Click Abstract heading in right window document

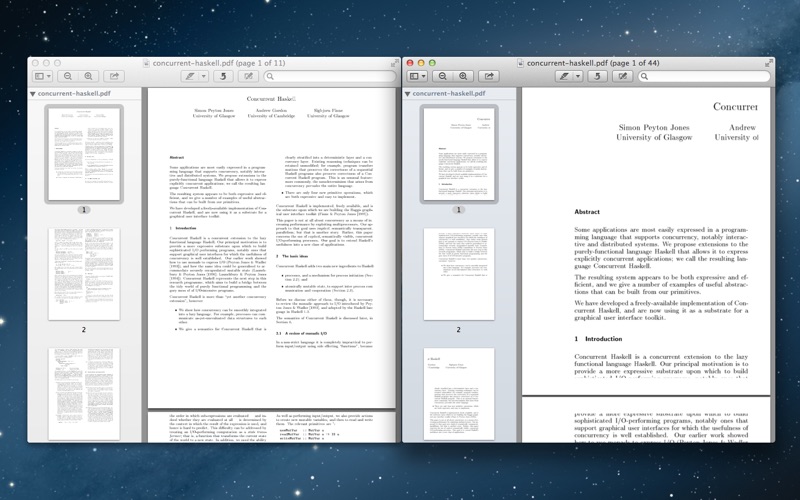(587, 212)
